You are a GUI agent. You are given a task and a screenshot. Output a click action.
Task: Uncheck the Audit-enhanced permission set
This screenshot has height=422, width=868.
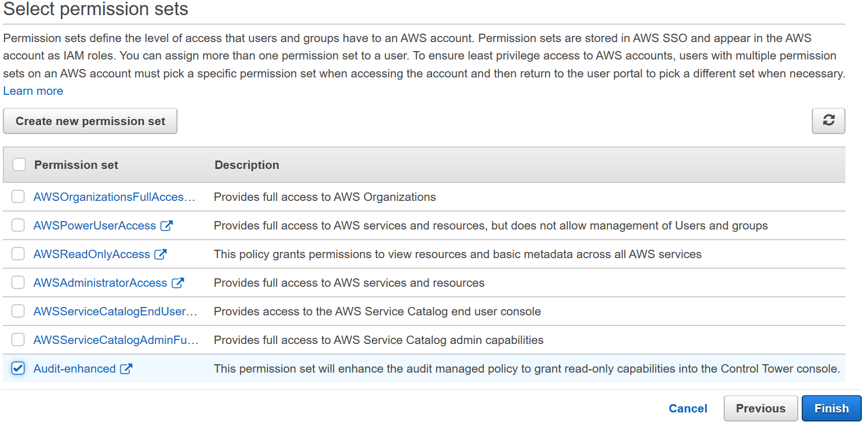click(17, 369)
